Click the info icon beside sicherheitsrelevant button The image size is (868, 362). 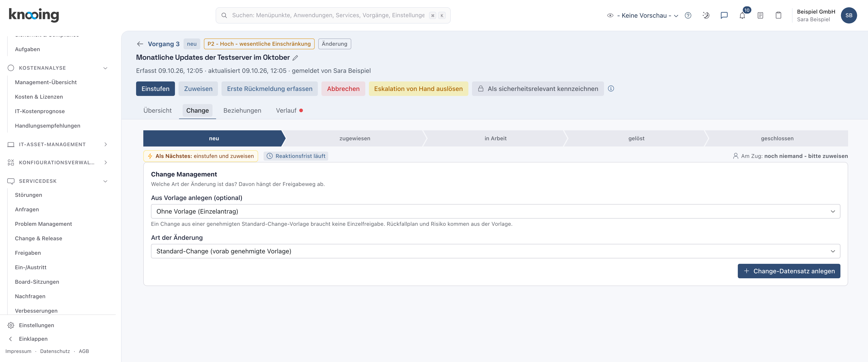pos(611,89)
